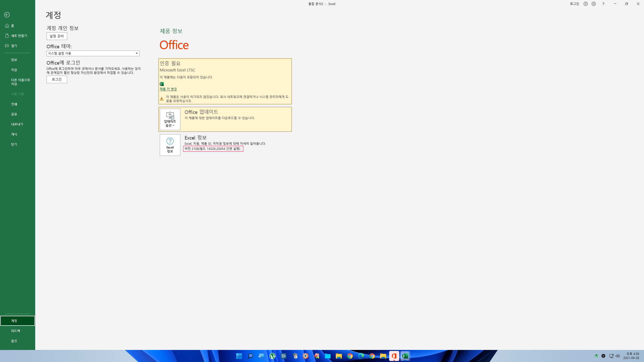
Task: Select 열기 in the sidebar
Action: click(14, 46)
